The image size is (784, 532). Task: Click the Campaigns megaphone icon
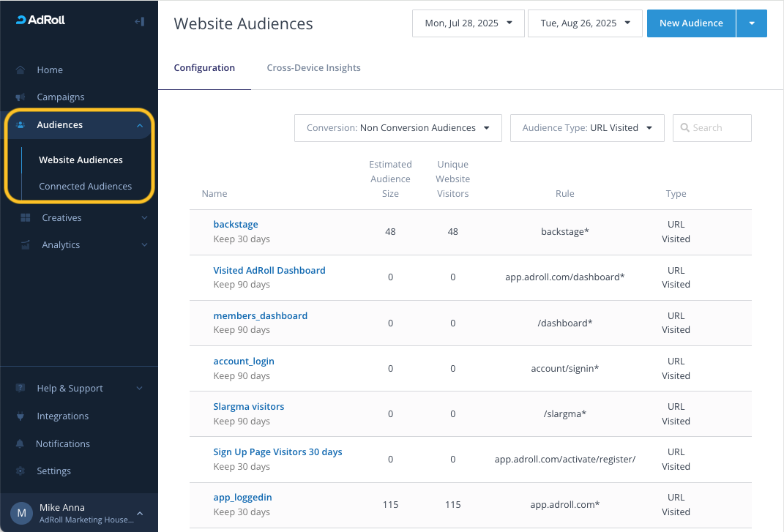pos(20,97)
